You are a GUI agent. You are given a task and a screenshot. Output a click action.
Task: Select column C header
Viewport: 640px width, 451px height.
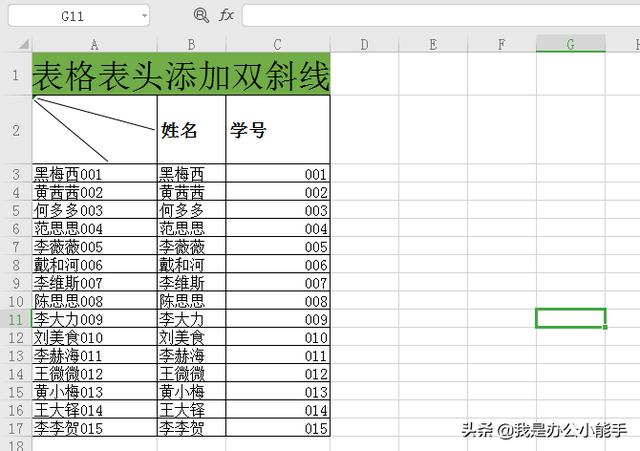click(x=278, y=44)
